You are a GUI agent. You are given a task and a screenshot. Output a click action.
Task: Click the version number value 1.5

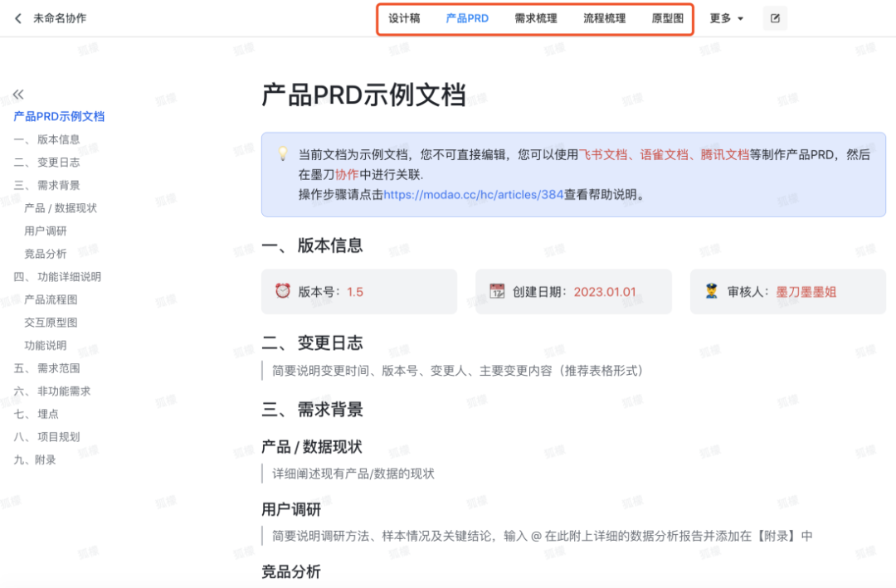355,291
